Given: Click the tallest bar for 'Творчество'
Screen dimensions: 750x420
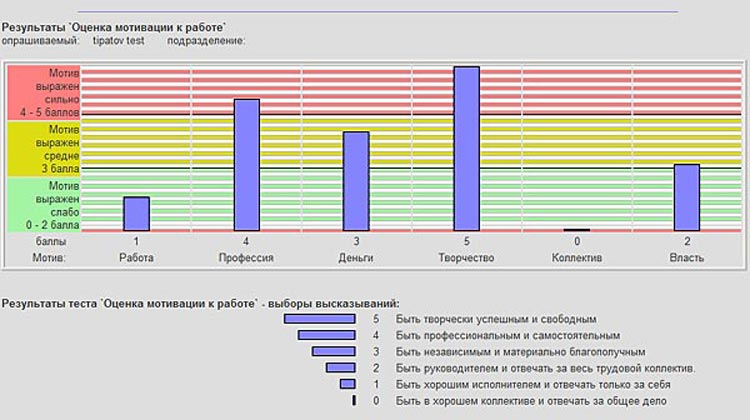Looking at the screenshot, I should (x=466, y=149).
